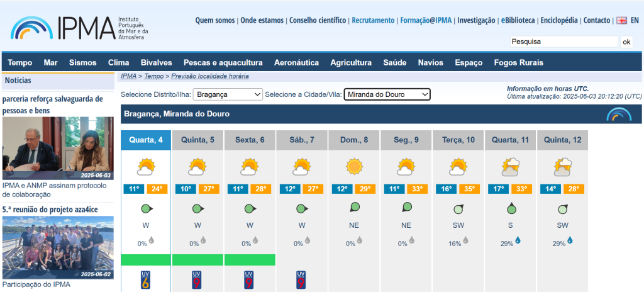This screenshot has width=644, height=292.
Task: Open the Agricultura menu
Action: [x=351, y=62]
